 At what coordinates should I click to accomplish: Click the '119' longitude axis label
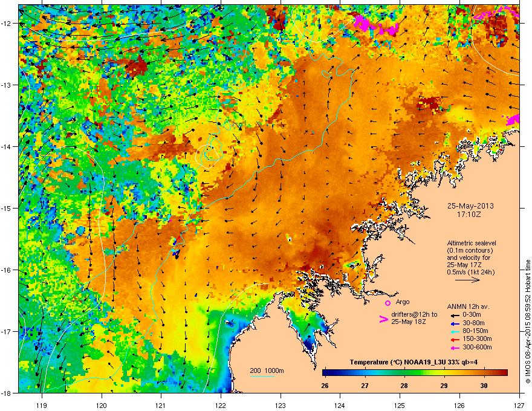click(42, 406)
